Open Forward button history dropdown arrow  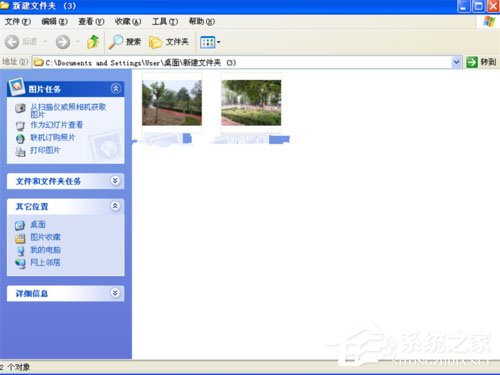tap(78, 42)
